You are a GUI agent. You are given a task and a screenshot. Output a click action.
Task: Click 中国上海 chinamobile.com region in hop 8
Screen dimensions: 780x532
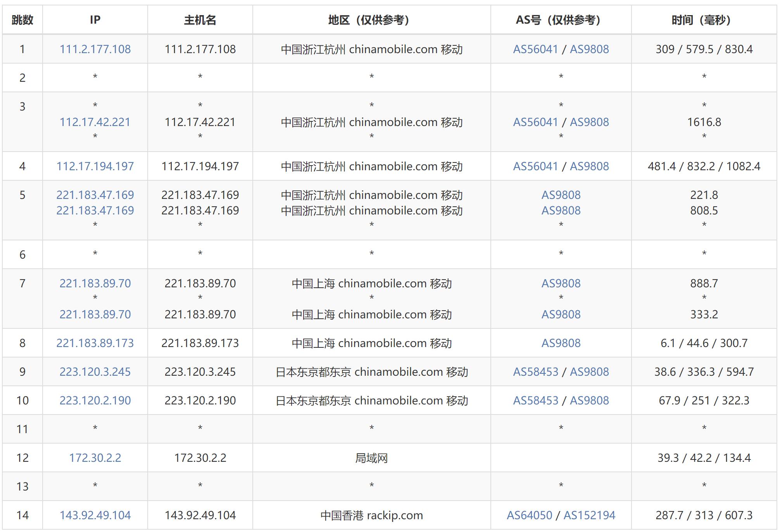(371, 343)
